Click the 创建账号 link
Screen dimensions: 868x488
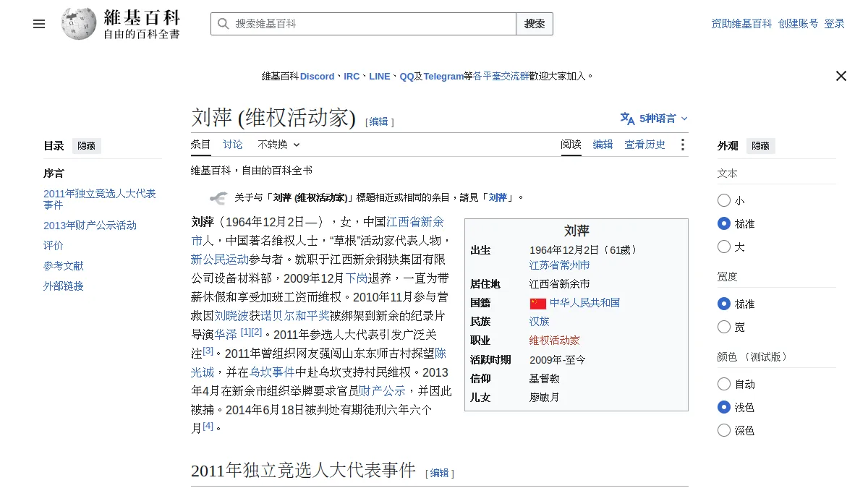coord(799,24)
